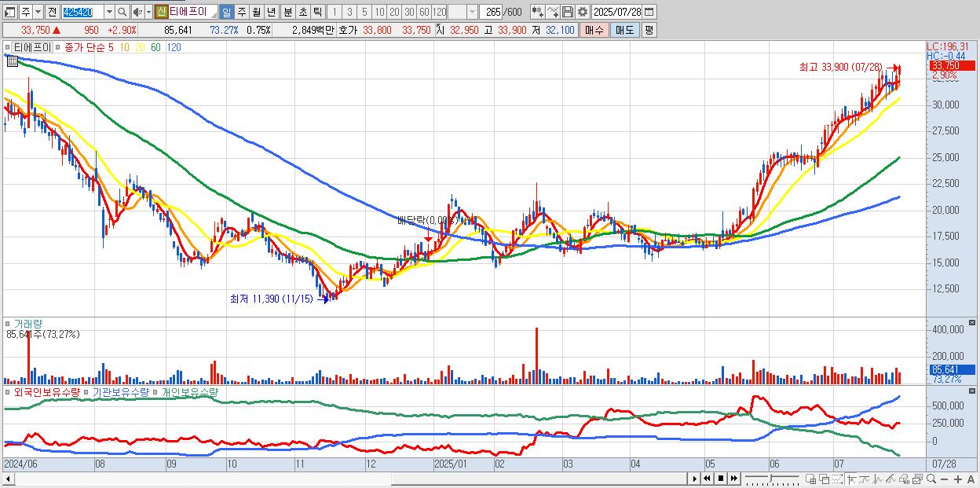Select the 일 (daily) period tab

(226, 12)
